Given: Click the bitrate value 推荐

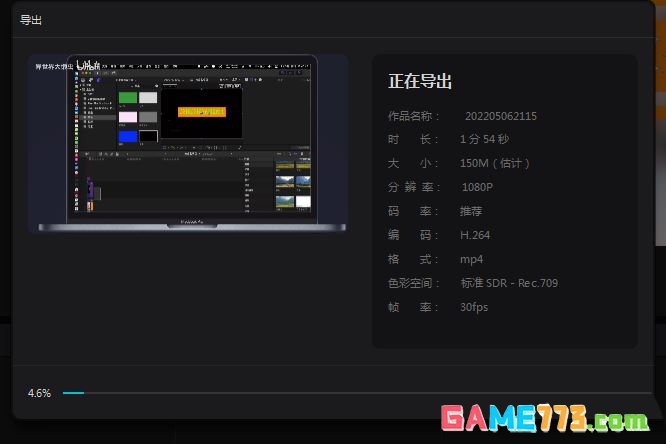Looking at the screenshot, I should (471, 211).
